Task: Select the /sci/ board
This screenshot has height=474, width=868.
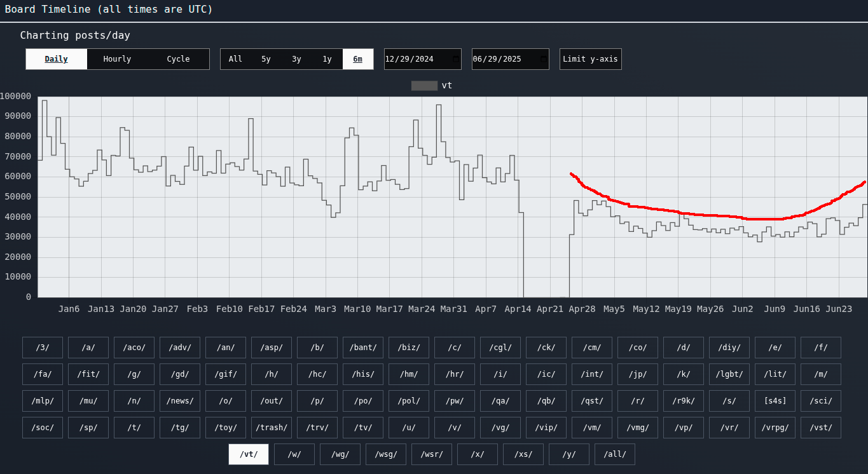Action: [821, 401]
